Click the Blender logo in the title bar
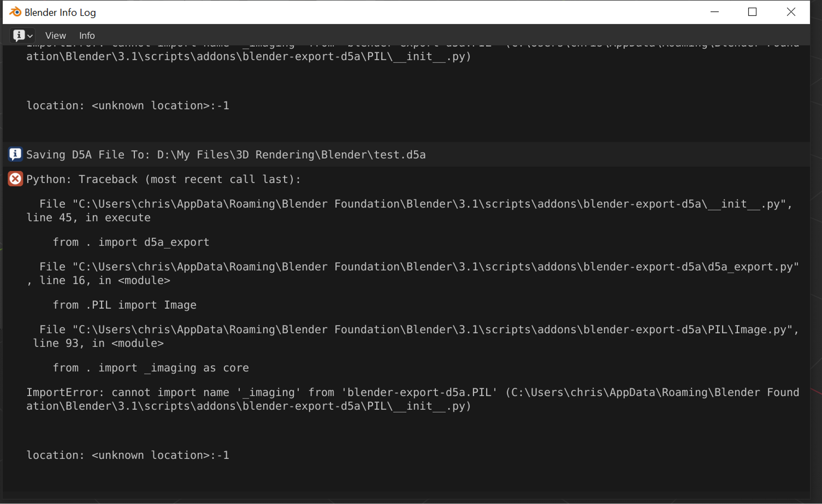 [x=15, y=12]
